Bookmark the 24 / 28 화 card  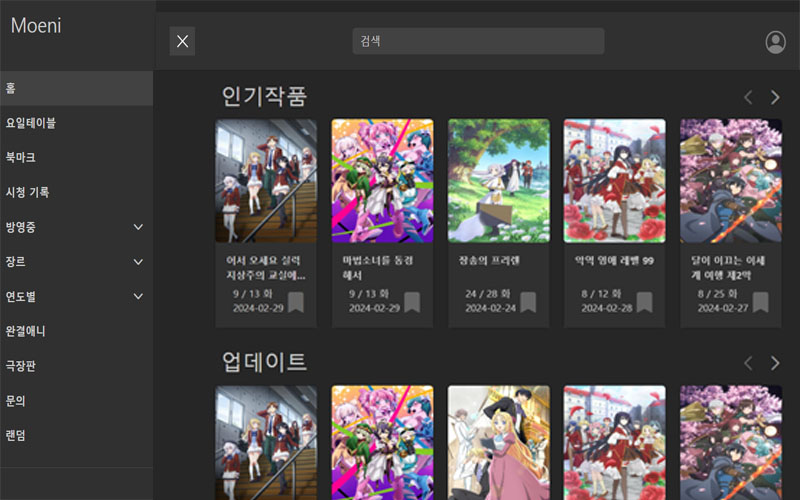(528, 302)
